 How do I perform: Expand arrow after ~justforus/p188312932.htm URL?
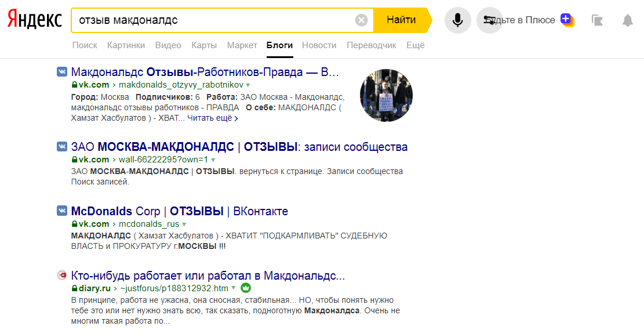233,288
